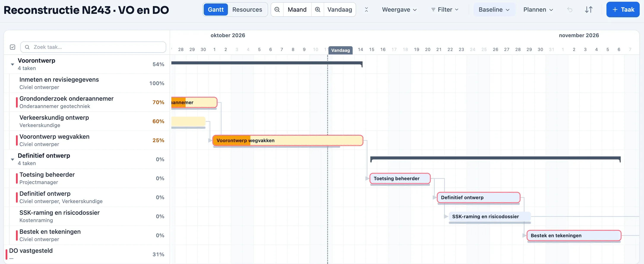Select the Definitief ontwerp task bar
The image size is (644, 264).
tap(478, 197)
